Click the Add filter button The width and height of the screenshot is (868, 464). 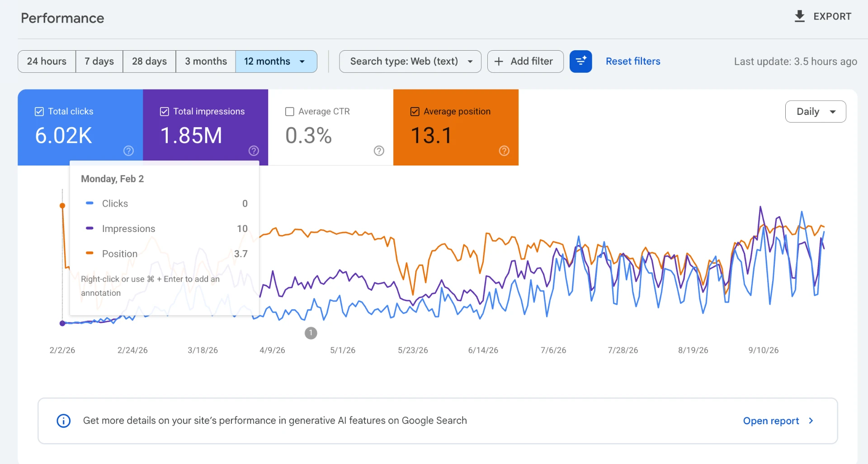point(525,61)
